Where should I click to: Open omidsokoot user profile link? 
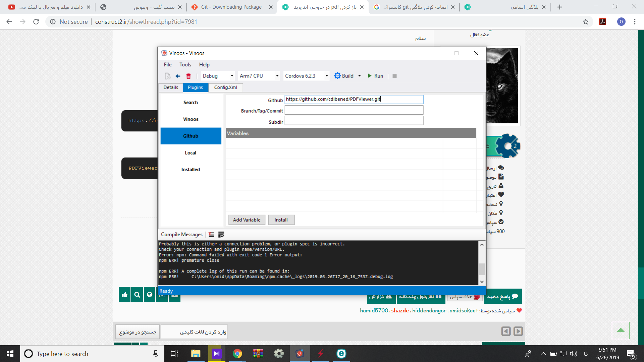coord(464,311)
